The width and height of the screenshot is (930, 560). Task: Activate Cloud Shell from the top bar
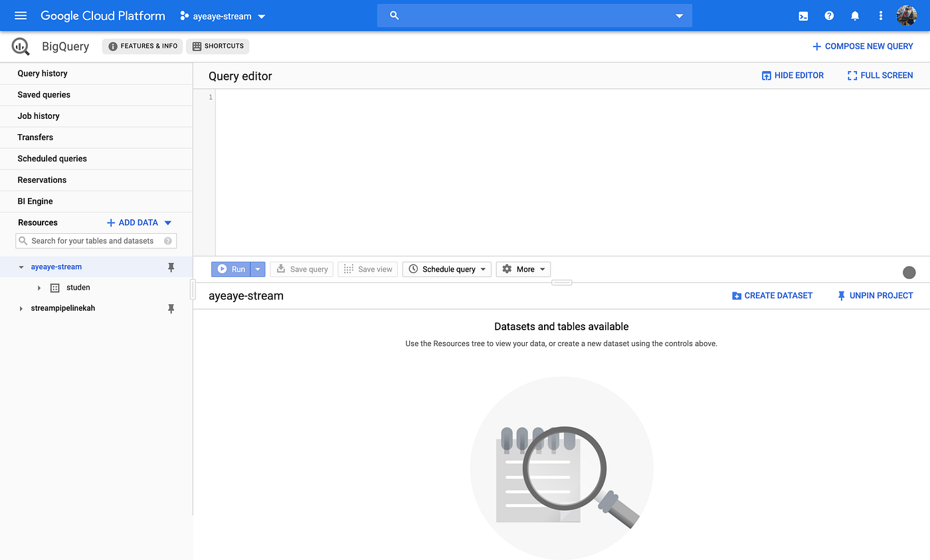tap(803, 15)
